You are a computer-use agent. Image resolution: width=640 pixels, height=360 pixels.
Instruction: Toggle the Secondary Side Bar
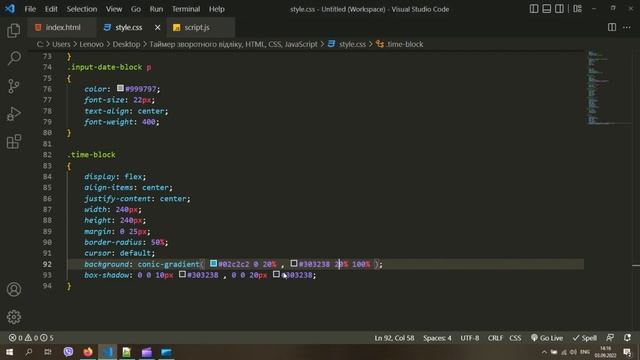[559, 9]
